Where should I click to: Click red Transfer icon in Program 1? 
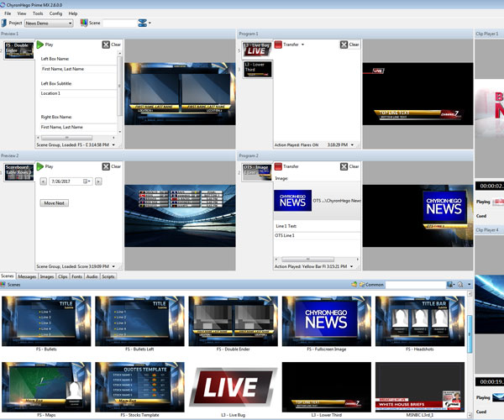(x=278, y=45)
